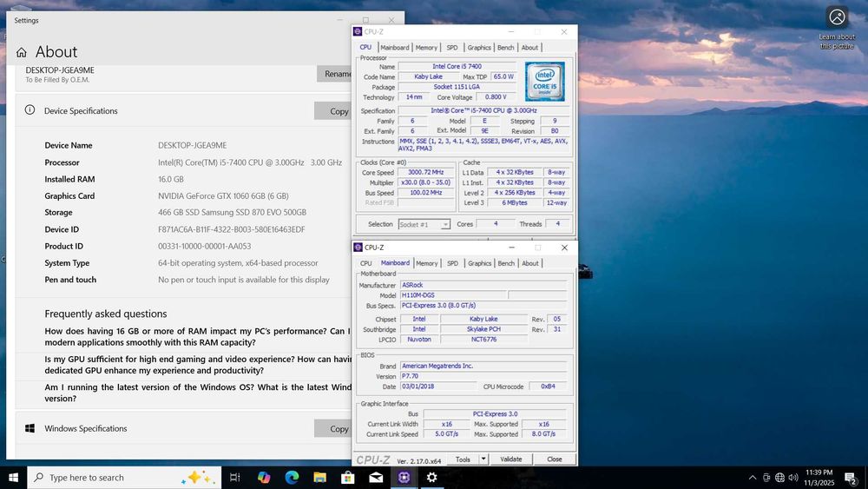The width and height of the screenshot is (868, 489).
Task: Open About tab in lower CPU-Z window
Action: pos(530,263)
